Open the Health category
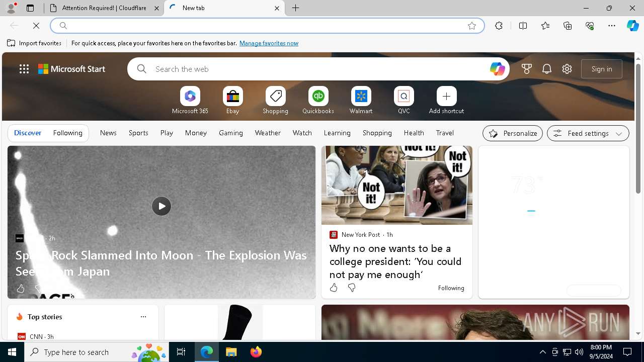This screenshot has width=644, height=362. [414, 133]
